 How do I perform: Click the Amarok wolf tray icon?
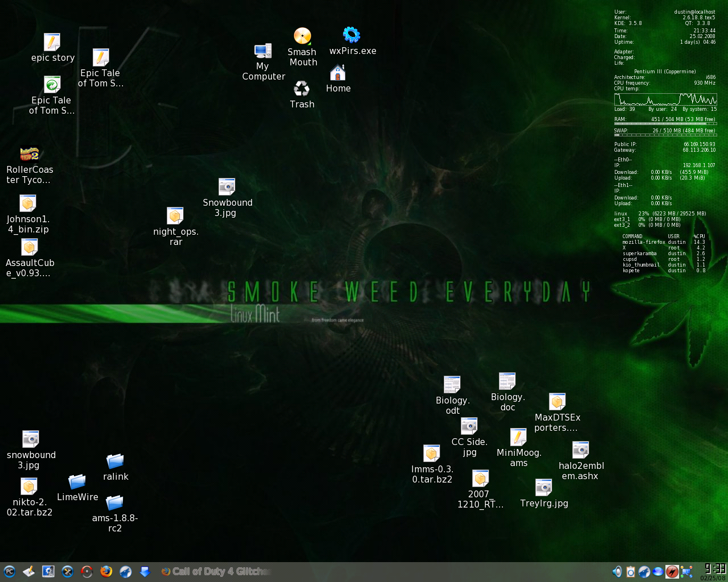pyautogui.click(x=644, y=572)
